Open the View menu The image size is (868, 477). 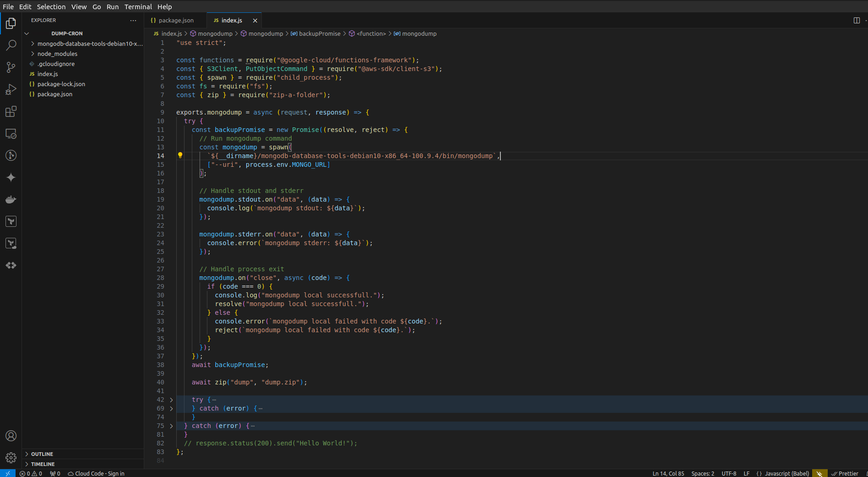(79, 6)
